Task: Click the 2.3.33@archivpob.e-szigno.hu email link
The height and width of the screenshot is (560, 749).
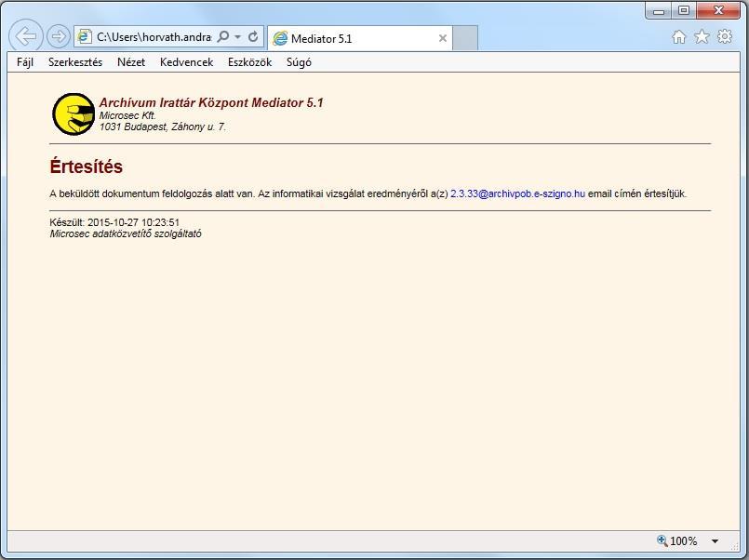Action: [x=517, y=193]
